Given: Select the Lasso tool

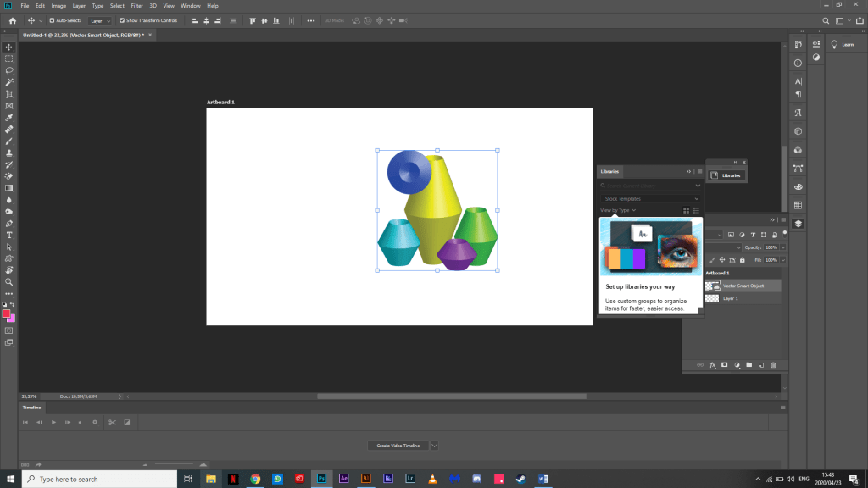Looking at the screenshot, I should click(x=9, y=71).
